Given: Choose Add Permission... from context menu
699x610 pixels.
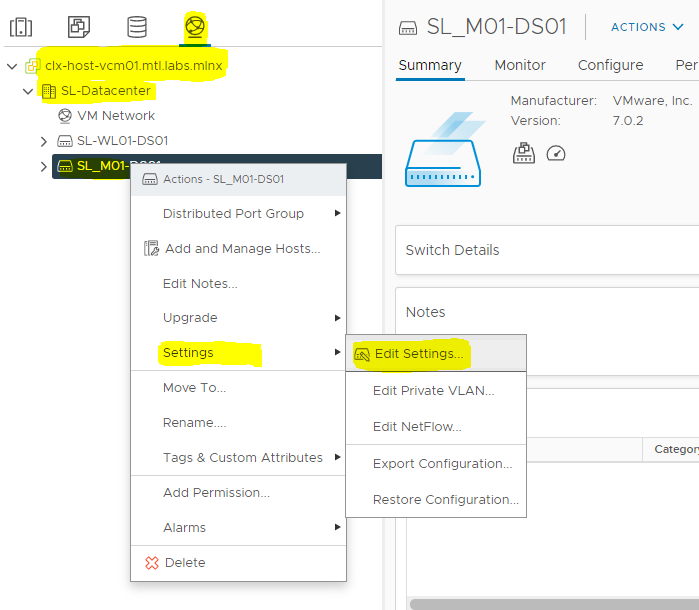Looking at the screenshot, I should tap(238, 493).
